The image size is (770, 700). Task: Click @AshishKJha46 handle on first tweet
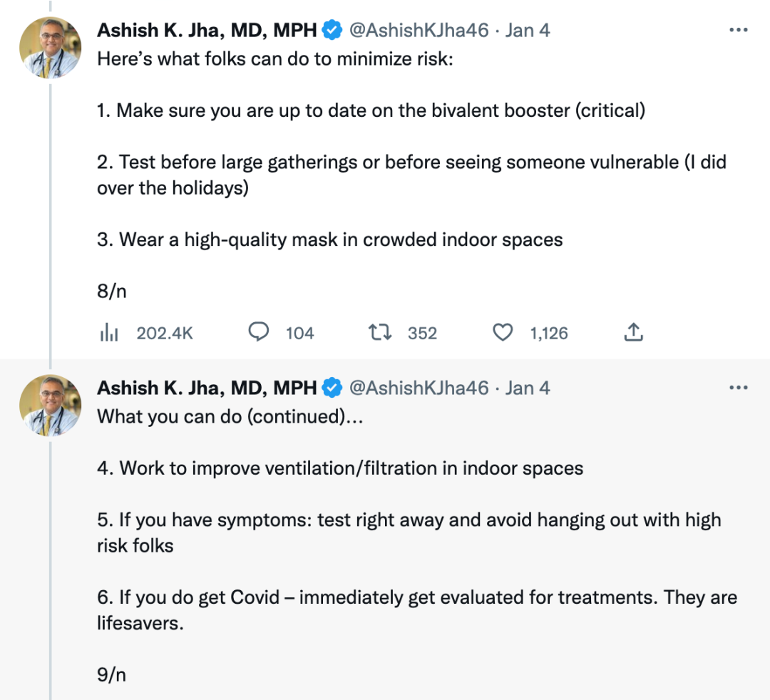click(x=419, y=31)
